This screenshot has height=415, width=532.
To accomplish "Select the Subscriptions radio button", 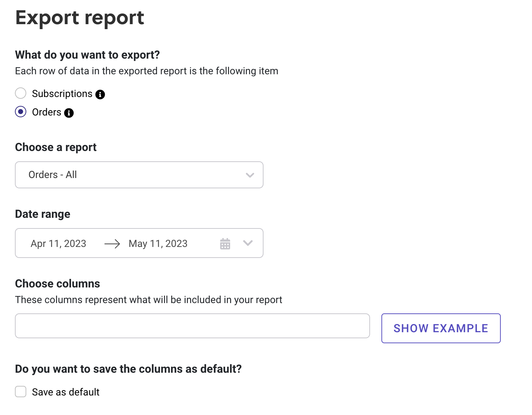I will 21,93.
